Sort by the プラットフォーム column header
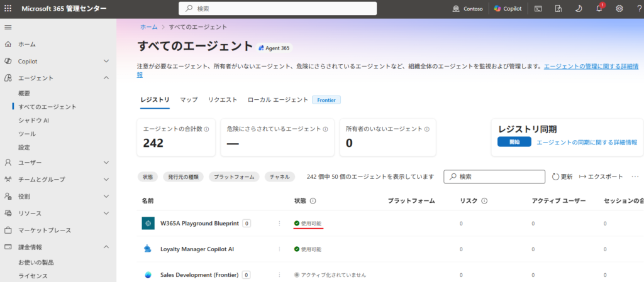 (x=411, y=201)
